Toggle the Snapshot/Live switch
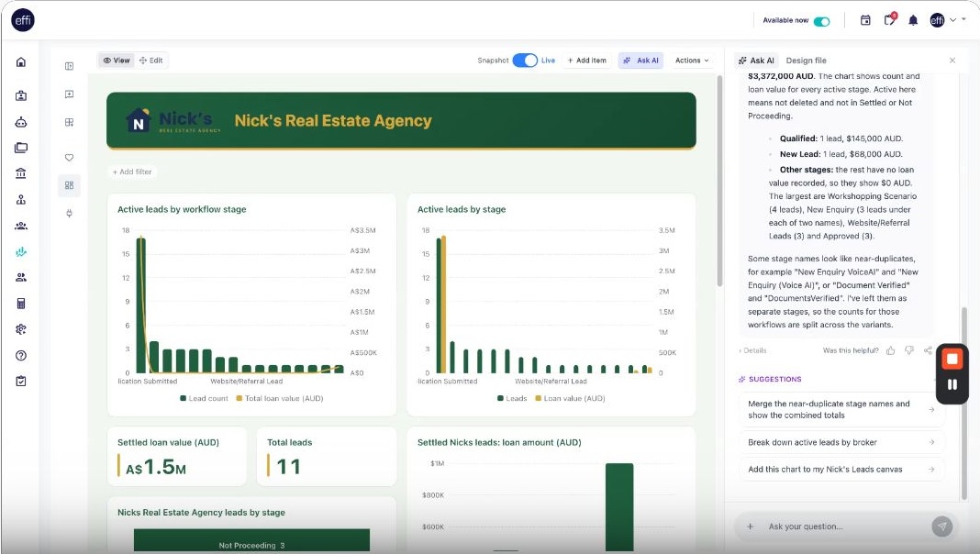 click(x=525, y=61)
